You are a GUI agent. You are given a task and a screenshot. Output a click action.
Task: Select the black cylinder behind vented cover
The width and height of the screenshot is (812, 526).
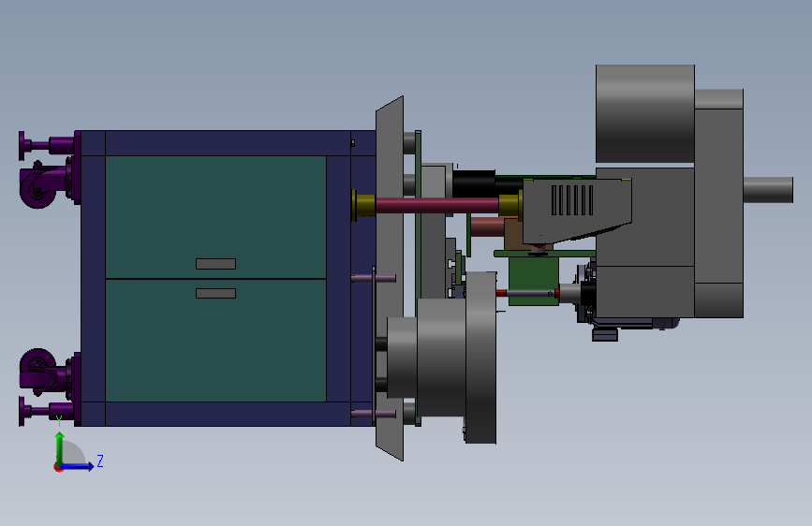coord(474,183)
